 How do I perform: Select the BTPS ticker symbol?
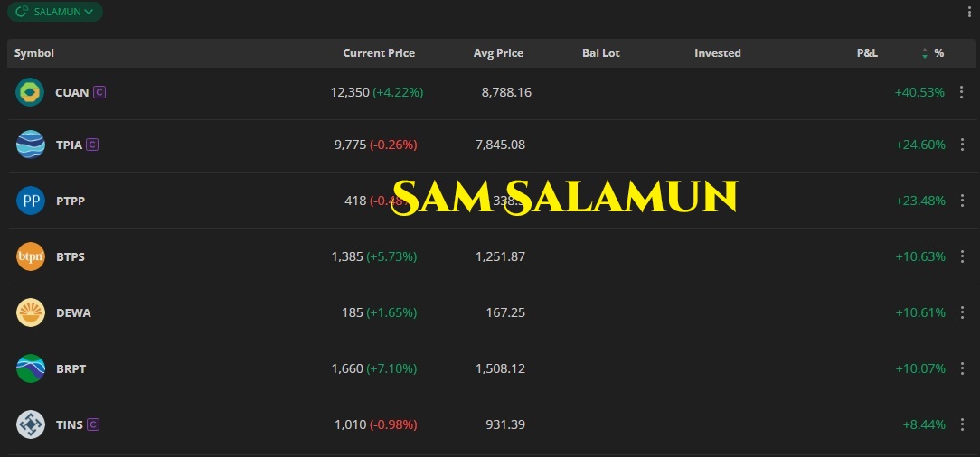(x=70, y=256)
